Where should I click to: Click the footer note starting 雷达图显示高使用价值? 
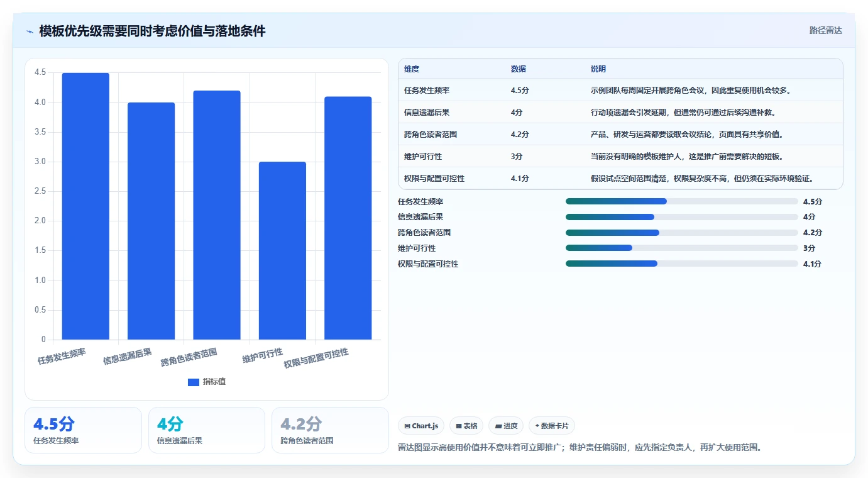[580, 448]
